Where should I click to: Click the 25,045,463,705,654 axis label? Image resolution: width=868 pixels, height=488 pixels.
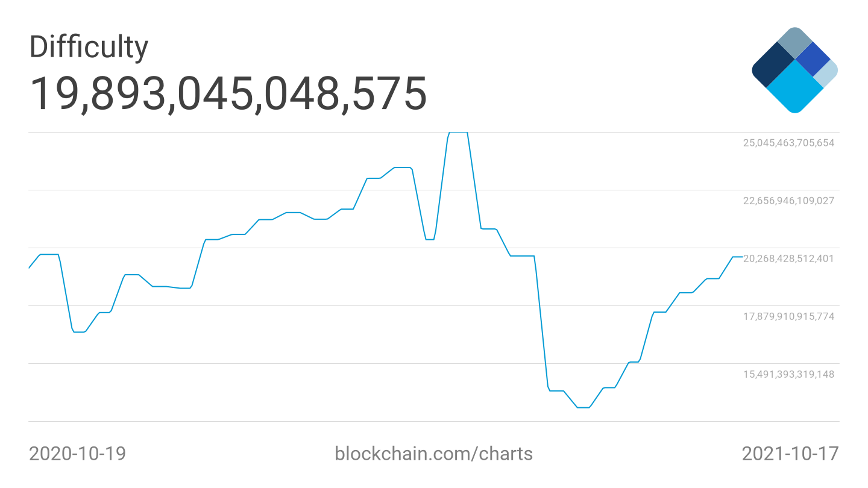tap(788, 143)
